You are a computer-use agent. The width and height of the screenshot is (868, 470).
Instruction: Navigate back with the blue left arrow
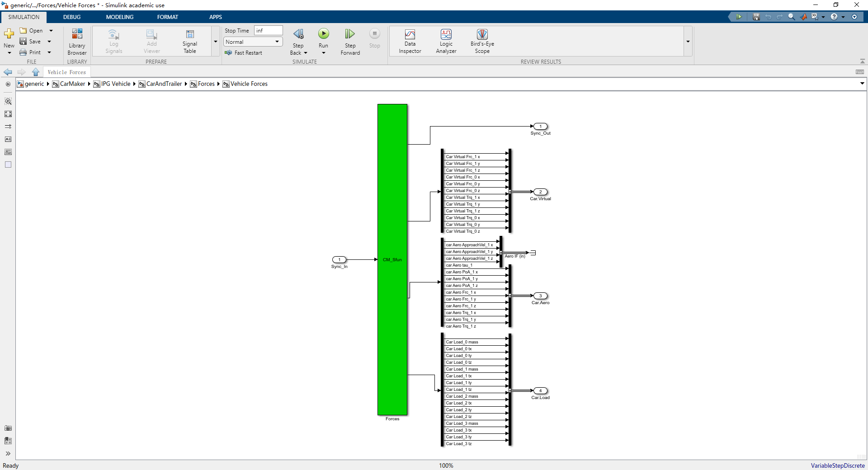(x=8, y=72)
